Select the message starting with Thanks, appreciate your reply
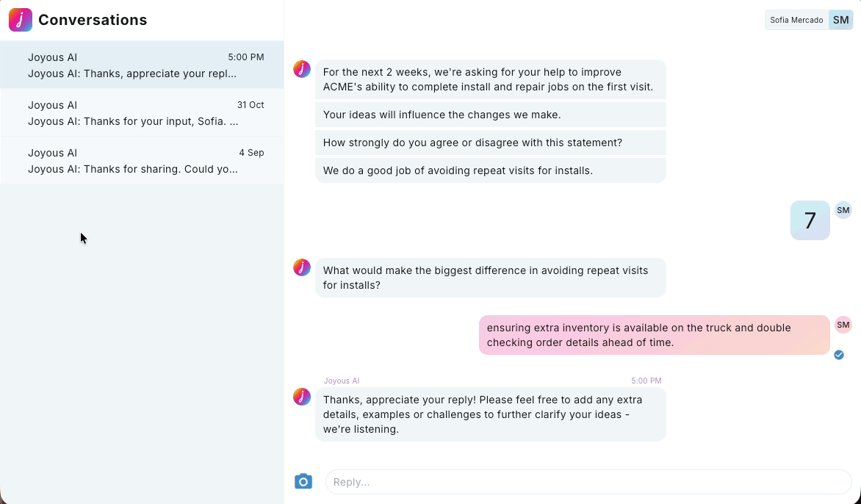Screen dimensions: 861x504 pyautogui.click(x=490, y=414)
